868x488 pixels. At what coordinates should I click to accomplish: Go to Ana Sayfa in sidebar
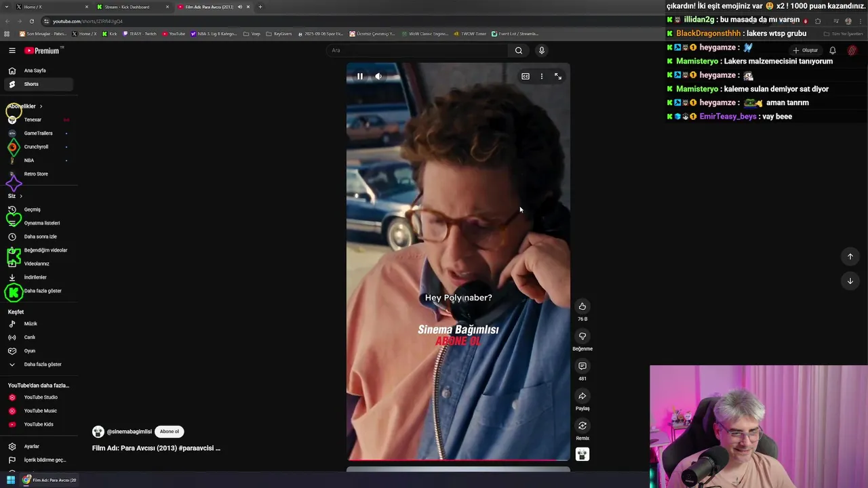point(38,70)
